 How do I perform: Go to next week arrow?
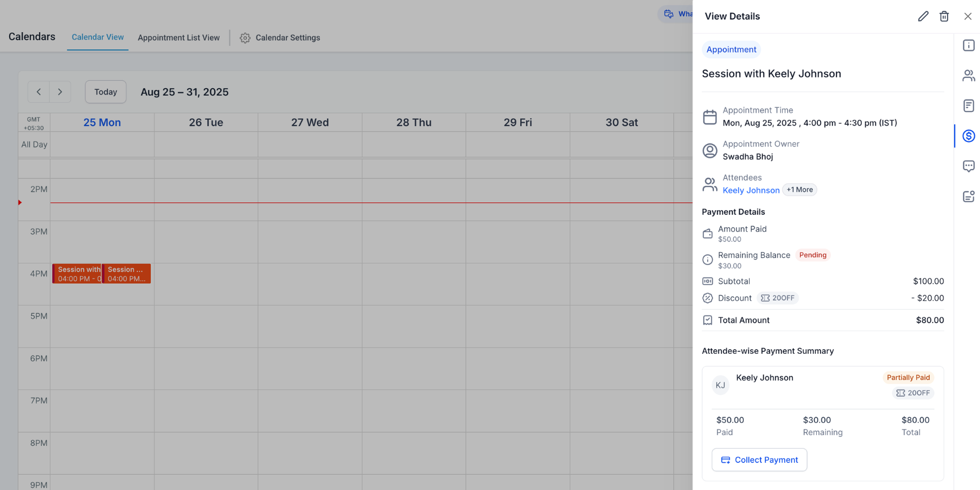coord(60,92)
